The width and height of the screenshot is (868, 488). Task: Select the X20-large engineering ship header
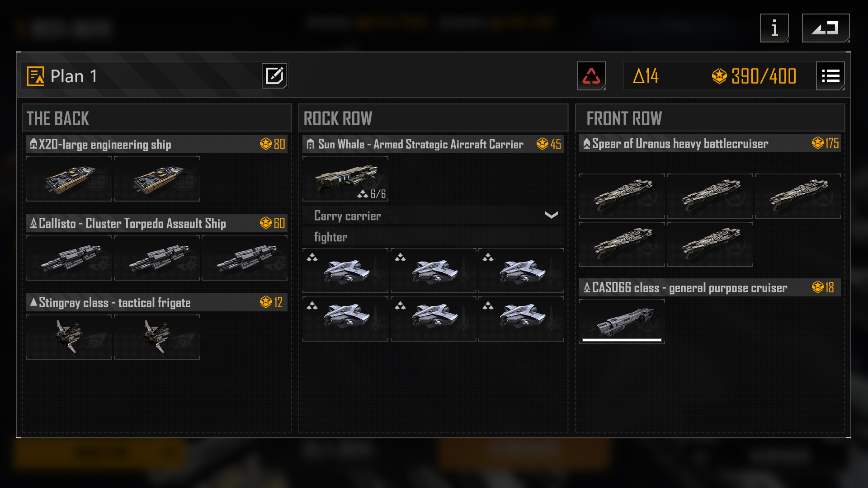tap(156, 144)
